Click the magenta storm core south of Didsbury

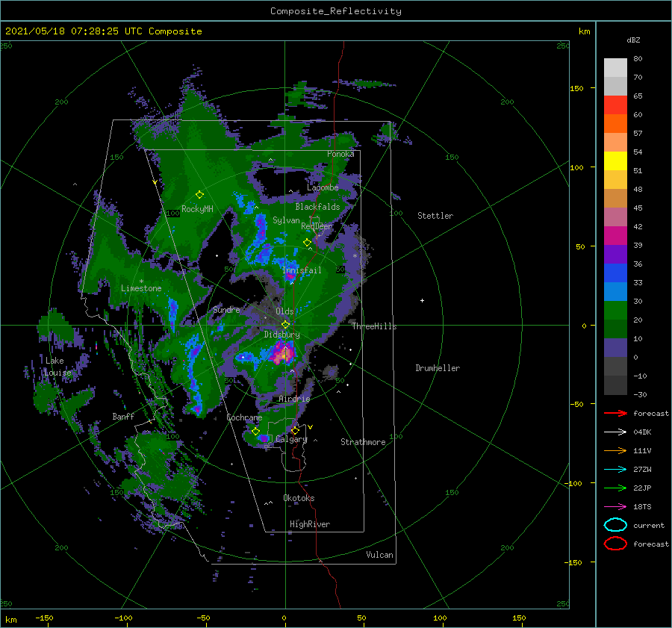(283, 352)
